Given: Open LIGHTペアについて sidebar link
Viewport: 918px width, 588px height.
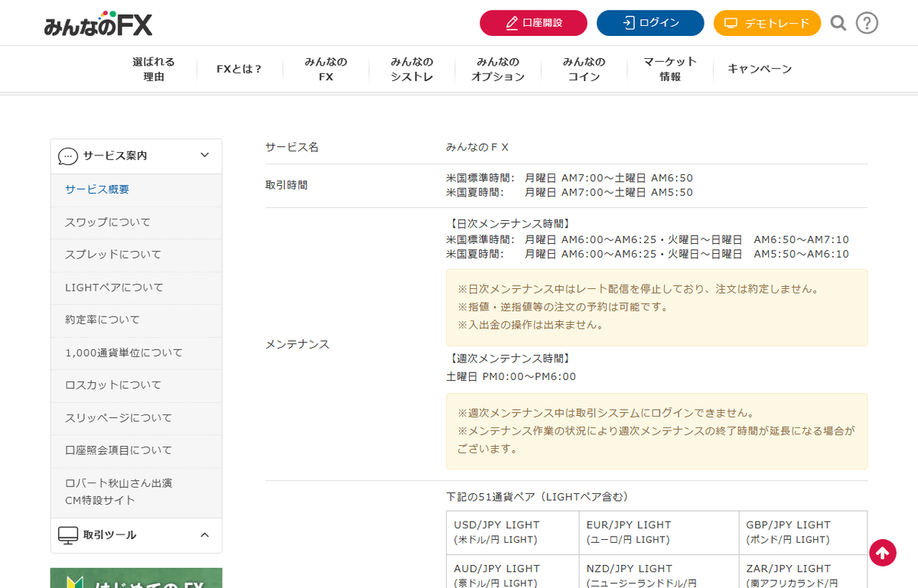Looking at the screenshot, I should [x=136, y=288].
